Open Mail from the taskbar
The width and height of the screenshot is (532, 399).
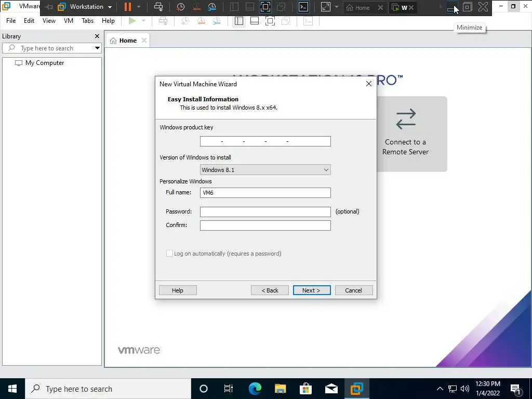331,389
